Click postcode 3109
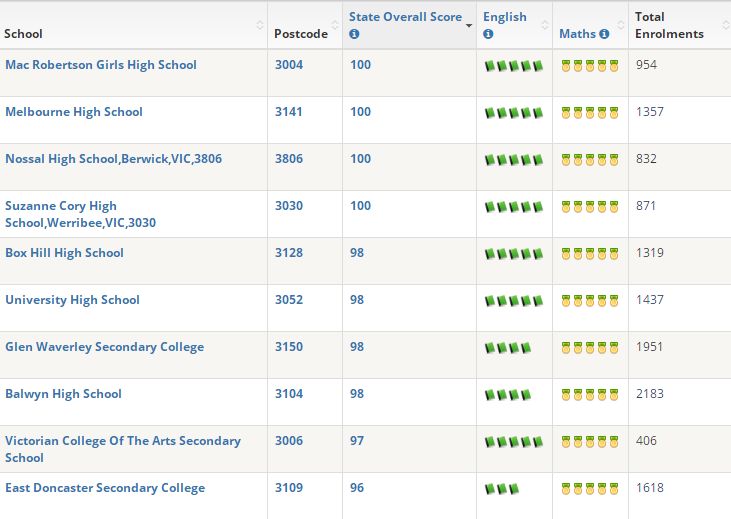This screenshot has width=731, height=519. click(x=289, y=488)
